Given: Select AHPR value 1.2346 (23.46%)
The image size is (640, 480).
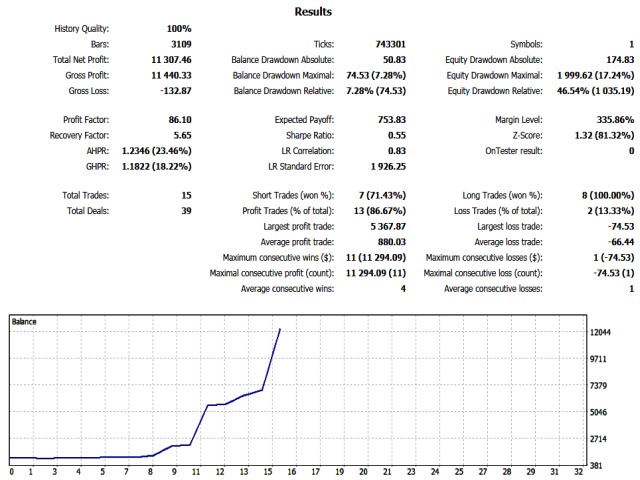Looking at the screenshot, I should click(156, 151).
